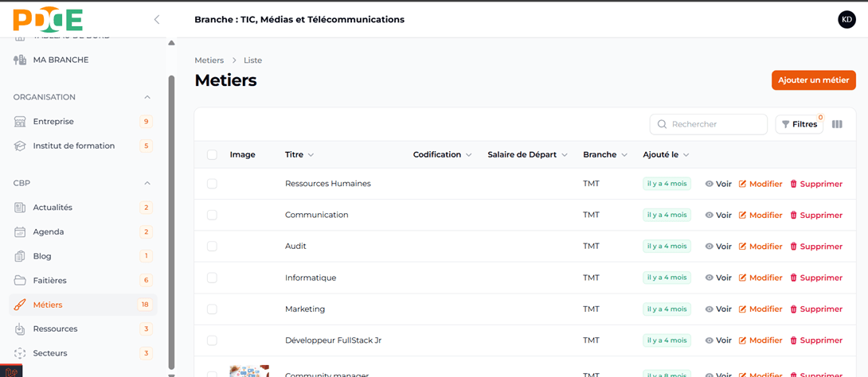Click the Agenda calendar icon
The width and height of the screenshot is (868, 377).
click(x=20, y=232)
